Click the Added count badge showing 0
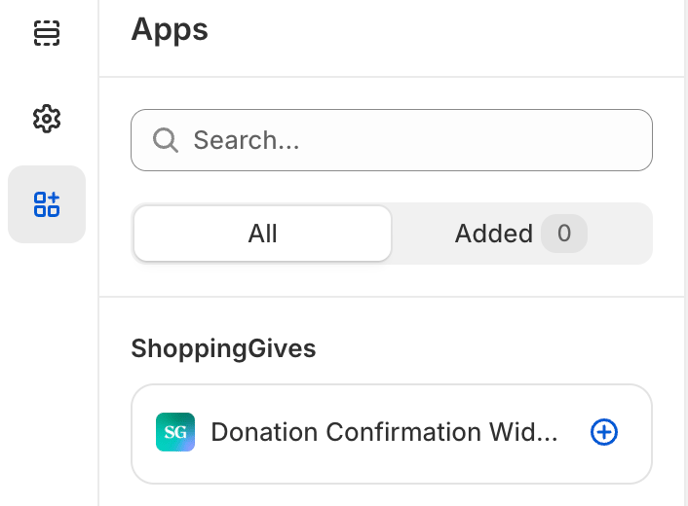The image size is (688, 506). coord(564,233)
